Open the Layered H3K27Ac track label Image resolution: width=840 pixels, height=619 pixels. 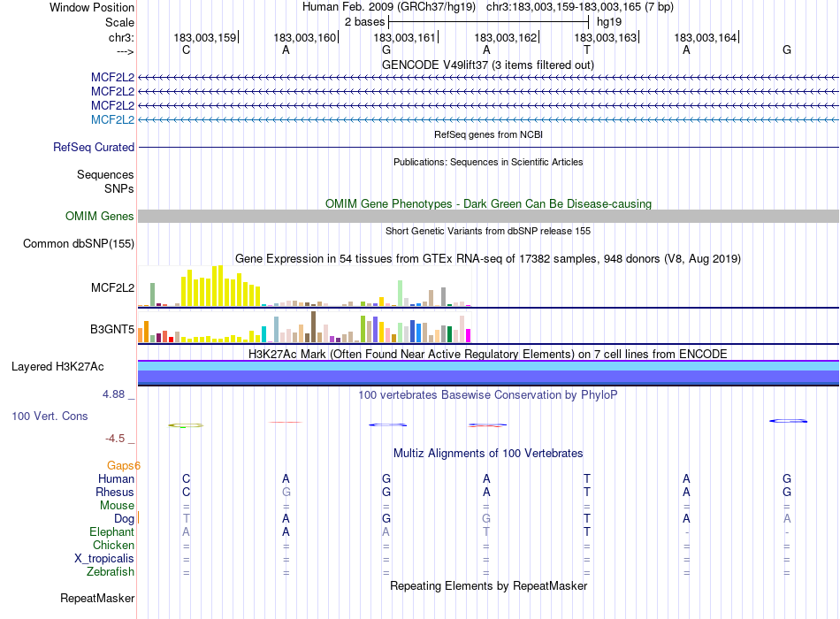57,367
